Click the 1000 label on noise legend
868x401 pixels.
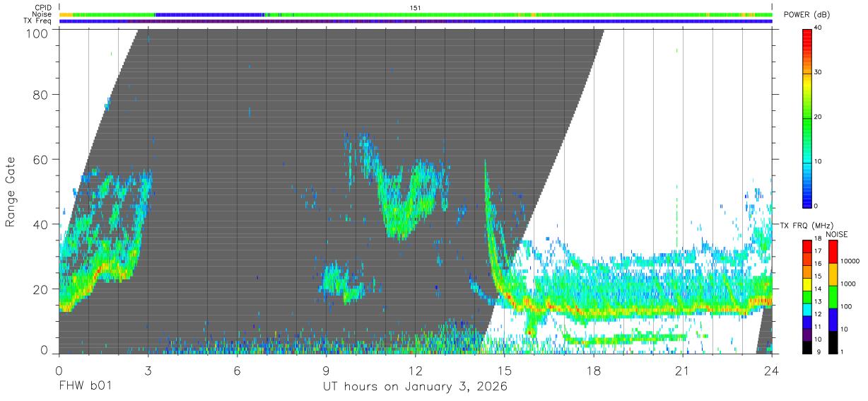click(848, 284)
